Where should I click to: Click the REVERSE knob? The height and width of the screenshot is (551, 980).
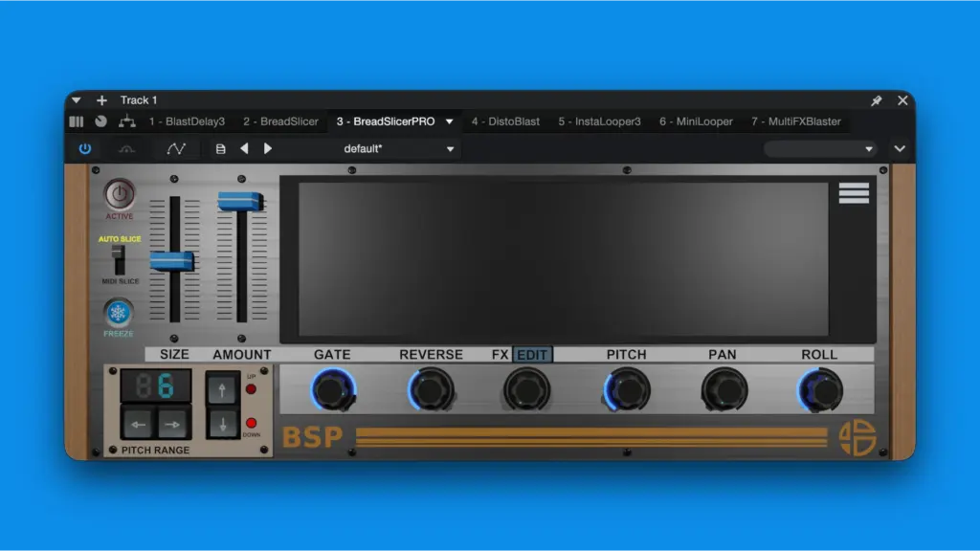(x=432, y=390)
